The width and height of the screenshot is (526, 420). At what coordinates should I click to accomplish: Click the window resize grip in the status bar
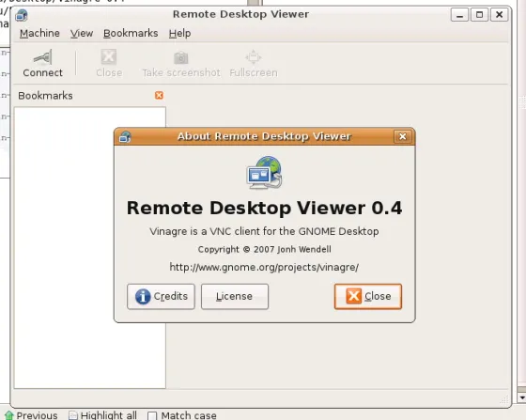click(x=504, y=400)
